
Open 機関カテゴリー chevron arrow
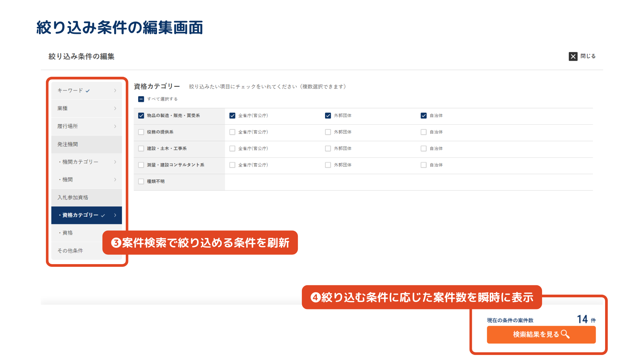click(x=115, y=162)
